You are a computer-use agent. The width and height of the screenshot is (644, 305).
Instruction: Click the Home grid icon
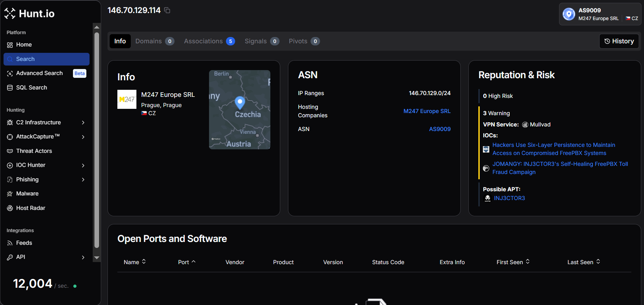click(x=10, y=45)
